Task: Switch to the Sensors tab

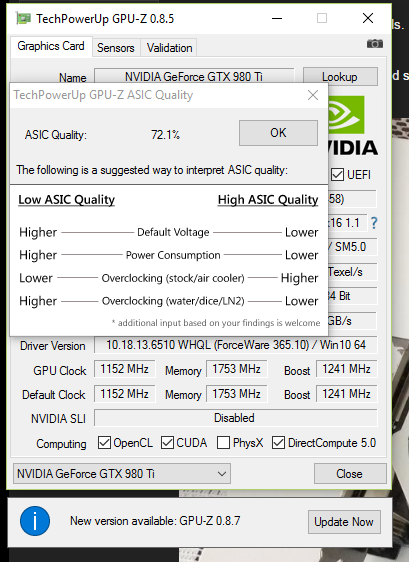Action: point(116,48)
